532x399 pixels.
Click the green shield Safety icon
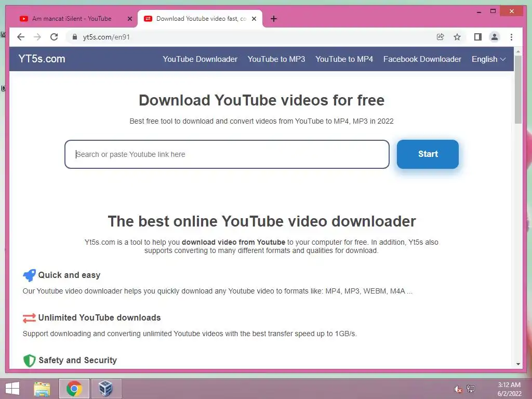tap(30, 361)
